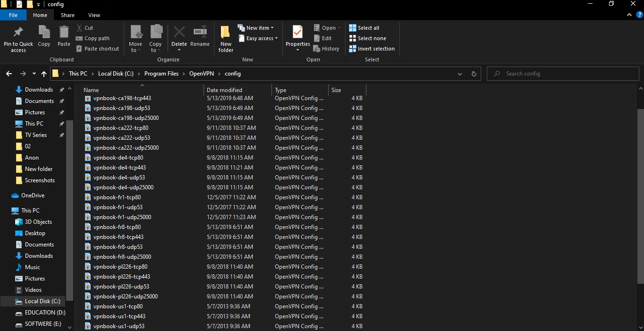Click the Properties checkmark icon in title bar

(x=19, y=4)
